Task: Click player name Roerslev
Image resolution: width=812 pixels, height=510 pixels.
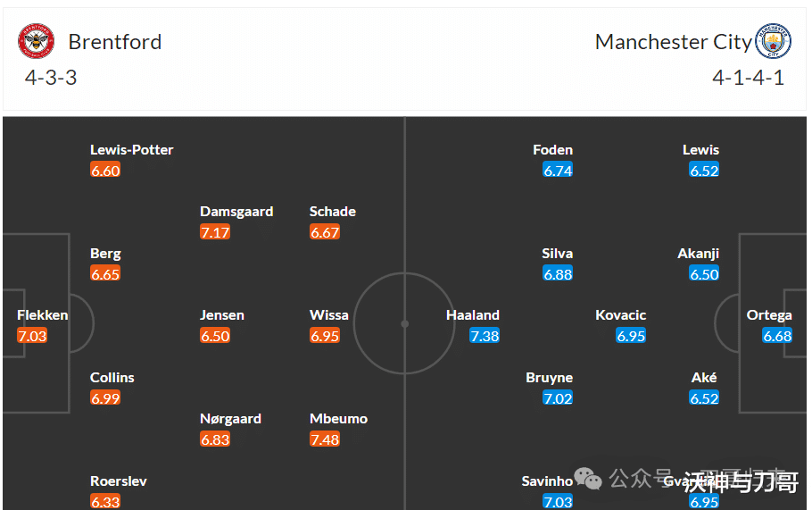Action: coord(118,481)
